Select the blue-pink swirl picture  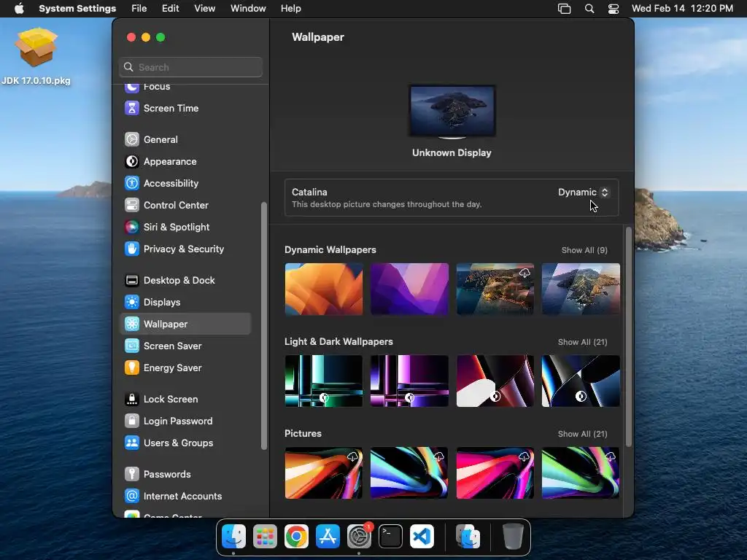point(410,472)
